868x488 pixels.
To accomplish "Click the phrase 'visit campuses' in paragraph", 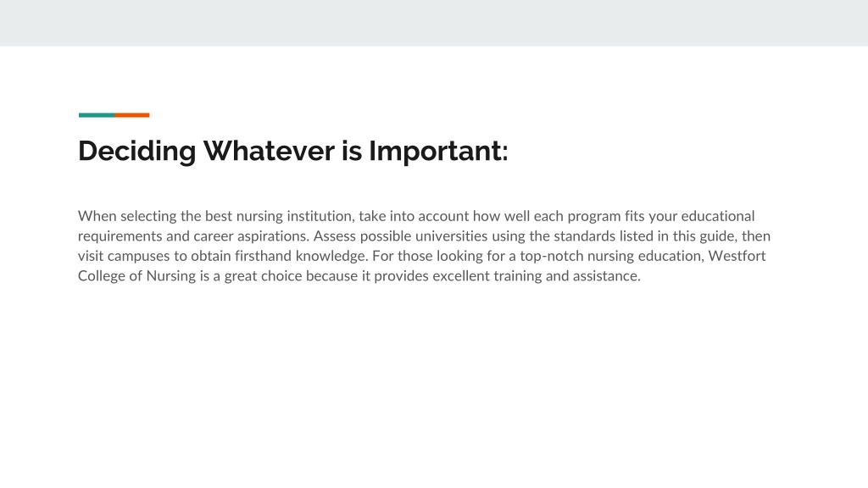I will tap(124, 256).
